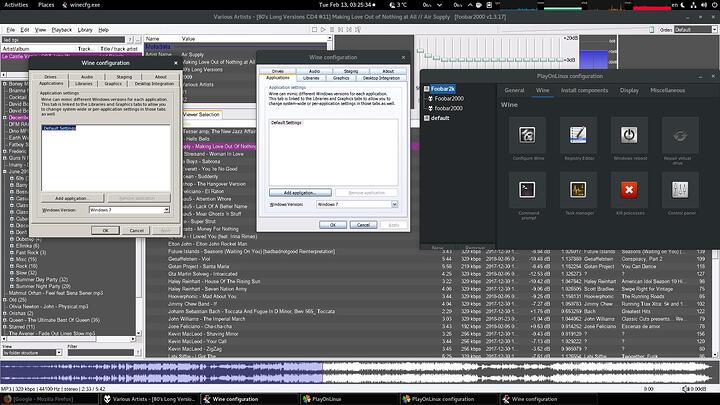Click the library Filter input field
720x405 pixels.
coord(101,353)
